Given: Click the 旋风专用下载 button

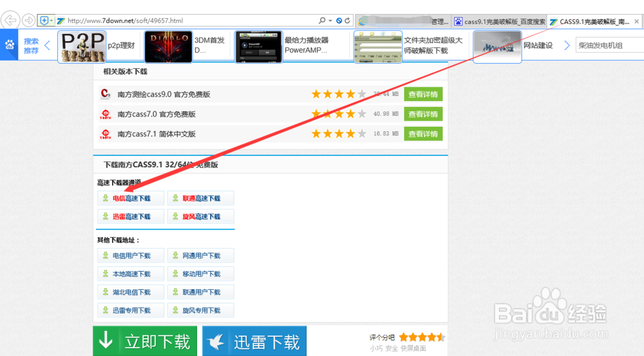Looking at the screenshot, I should click(x=200, y=310).
